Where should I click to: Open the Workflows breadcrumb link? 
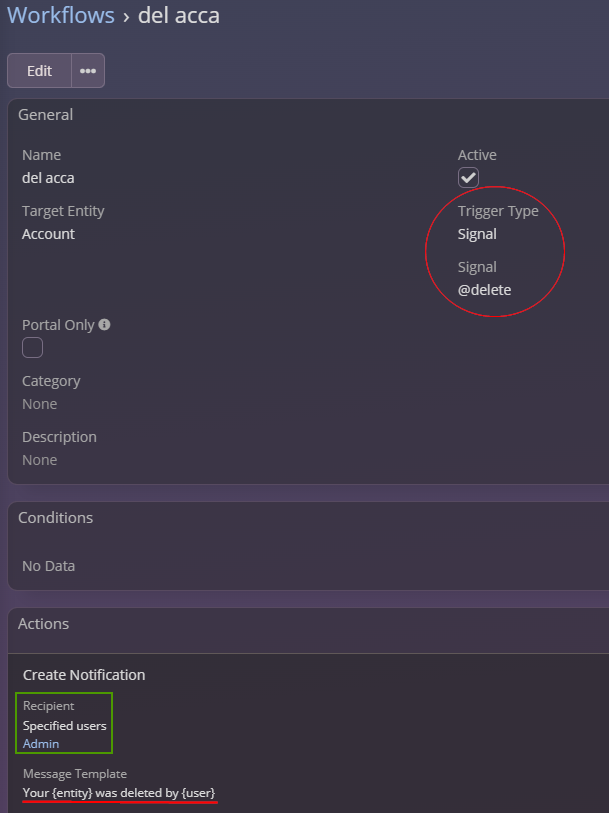click(x=61, y=15)
